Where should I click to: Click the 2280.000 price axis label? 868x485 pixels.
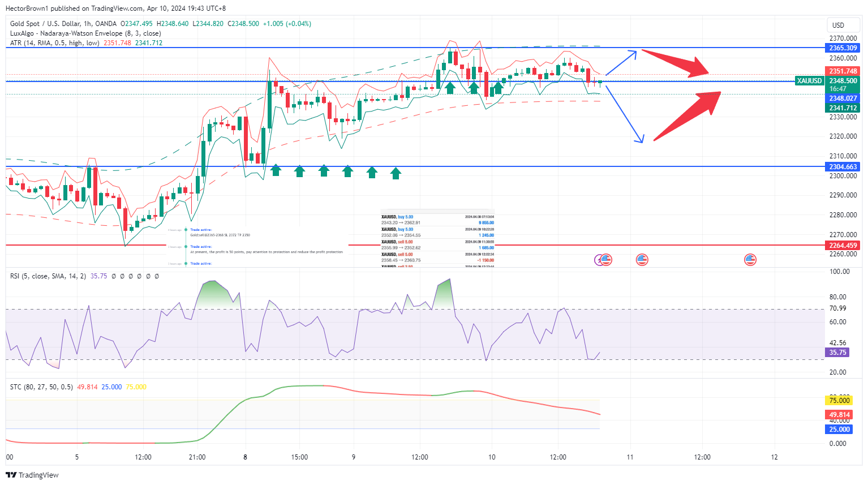pyautogui.click(x=843, y=215)
